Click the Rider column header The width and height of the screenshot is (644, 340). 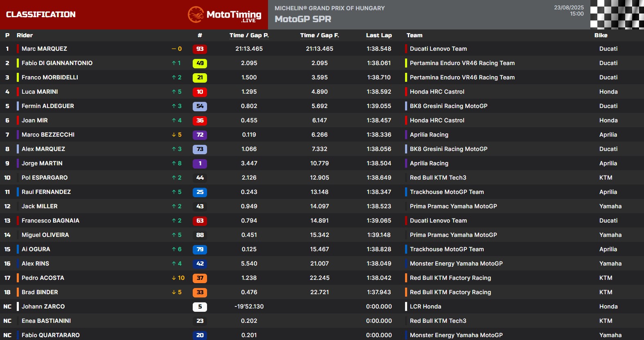[25, 35]
